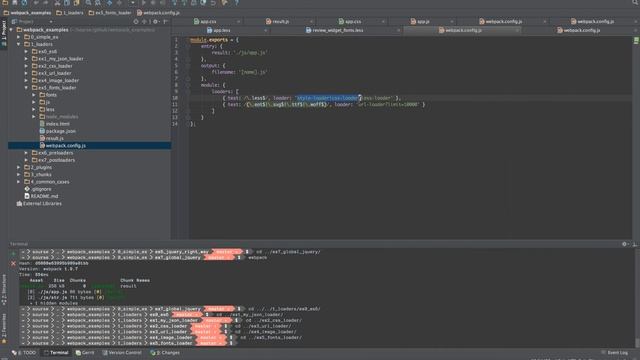Image resolution: width=640 pixels, height=360 pixels.
Task: Toggle the Structure side panel button
Action: 4,290
